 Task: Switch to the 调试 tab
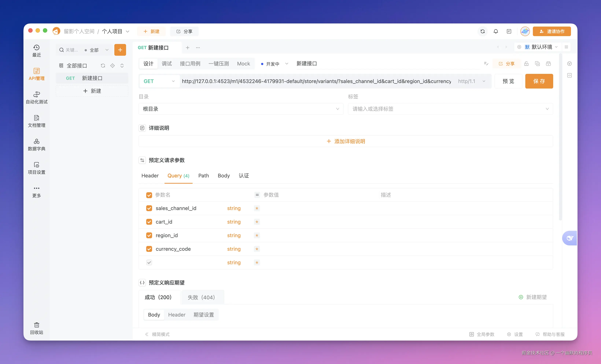pyautogui.click(x=167, y=64)
